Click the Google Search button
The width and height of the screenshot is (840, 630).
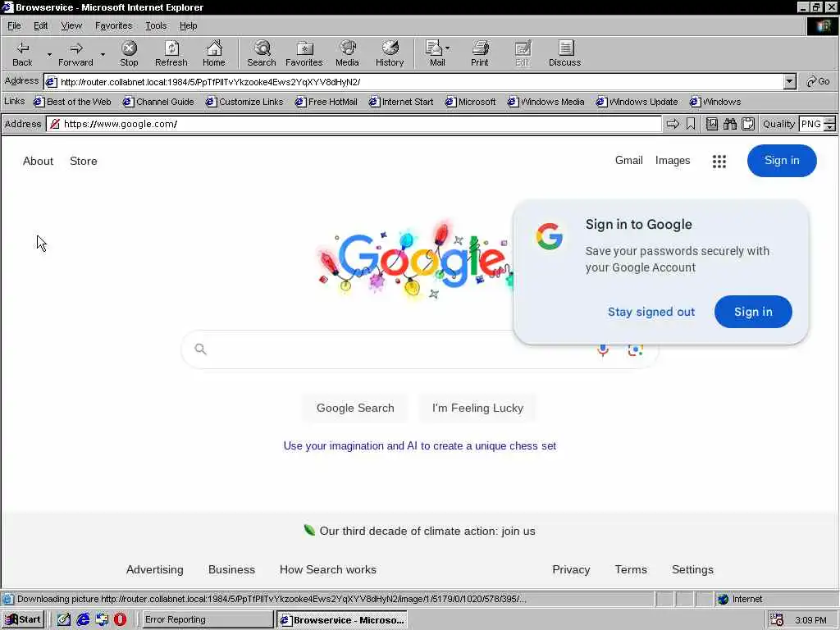point(355,409)
